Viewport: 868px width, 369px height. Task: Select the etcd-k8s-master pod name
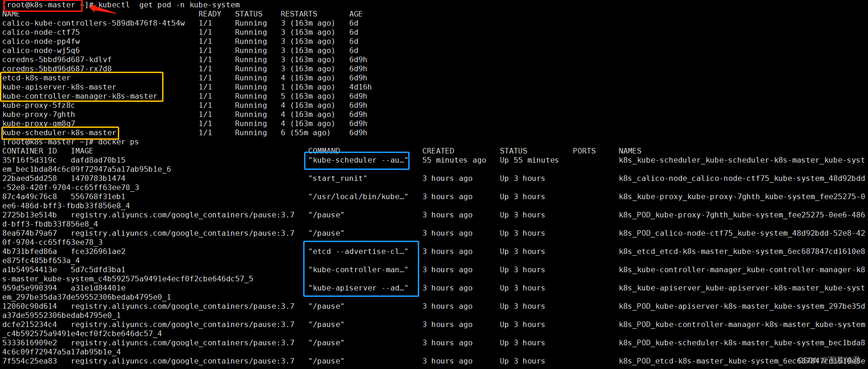(x=37, y=78)
